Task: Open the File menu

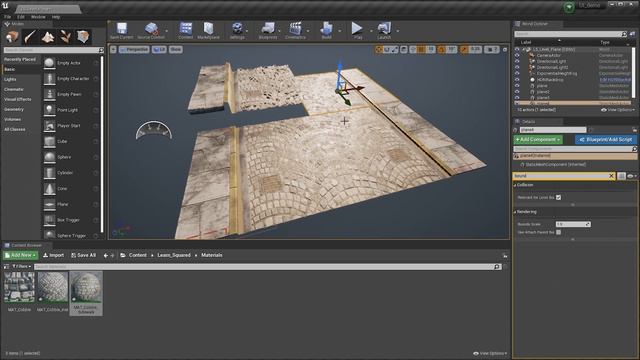Action: pos(7,17)
